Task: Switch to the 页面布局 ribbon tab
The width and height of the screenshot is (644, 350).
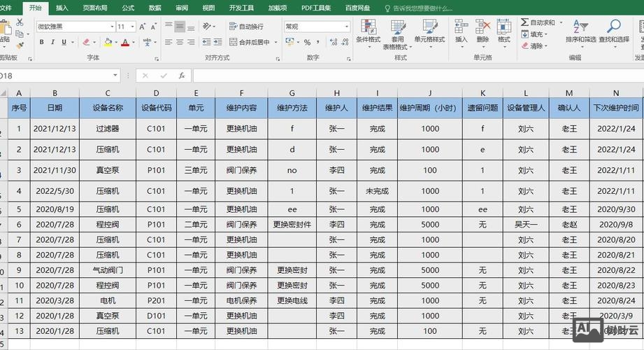Action: click(x=95, y=8)
